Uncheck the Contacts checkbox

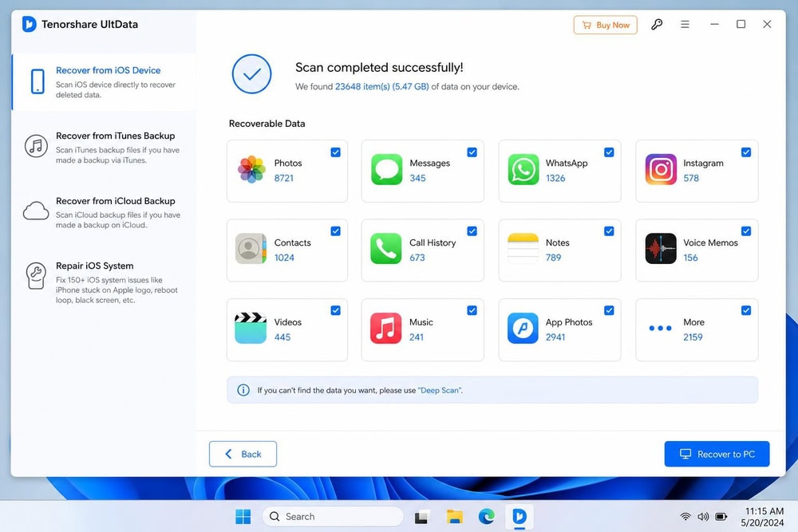click(335, 231)
